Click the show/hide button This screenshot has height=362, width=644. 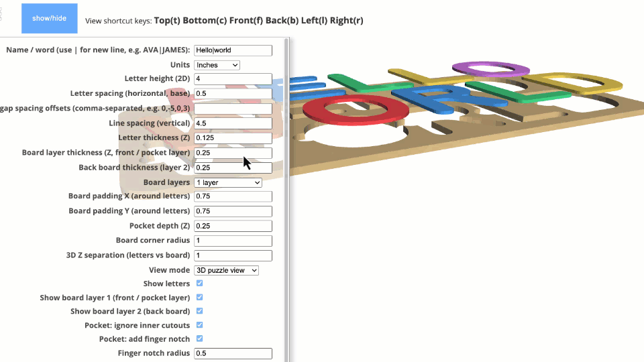point(50,18)
